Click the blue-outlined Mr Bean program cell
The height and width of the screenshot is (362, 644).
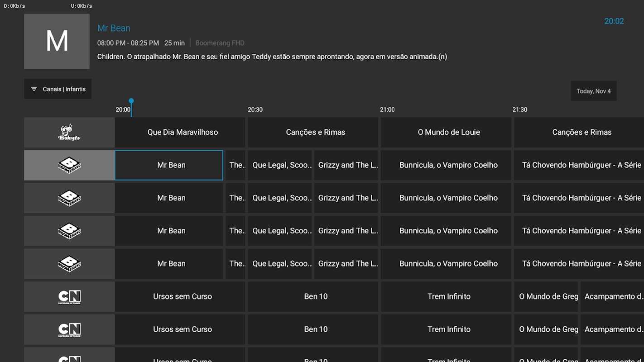coord(169,165)
